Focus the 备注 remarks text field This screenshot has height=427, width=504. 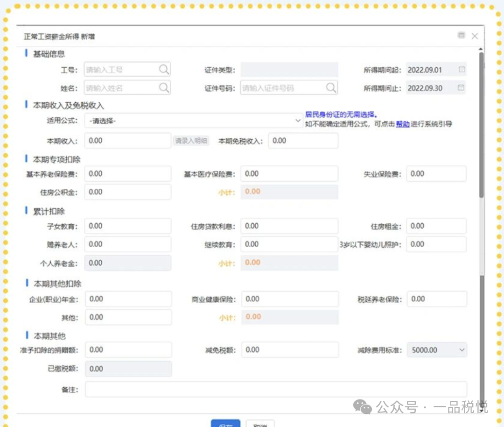pyautogui.click(x=275, y=389)
